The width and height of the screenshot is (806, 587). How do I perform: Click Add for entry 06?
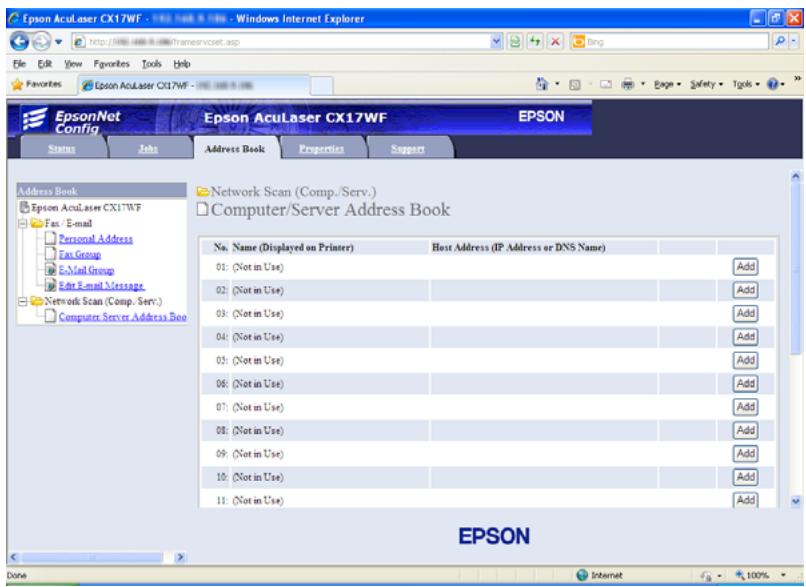coord(745,383)
